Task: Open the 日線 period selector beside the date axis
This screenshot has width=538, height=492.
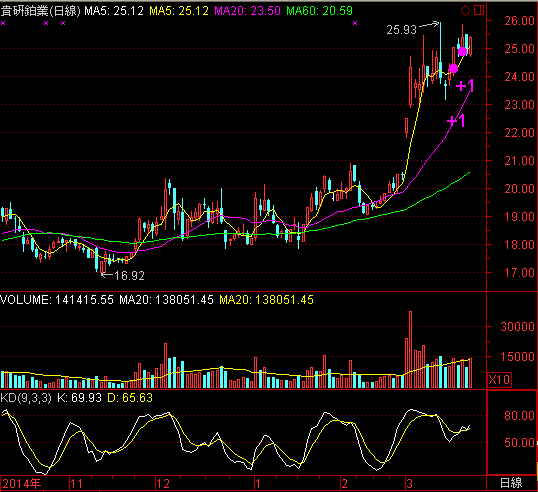Action: pyautogui.click(x=511, y=483)
